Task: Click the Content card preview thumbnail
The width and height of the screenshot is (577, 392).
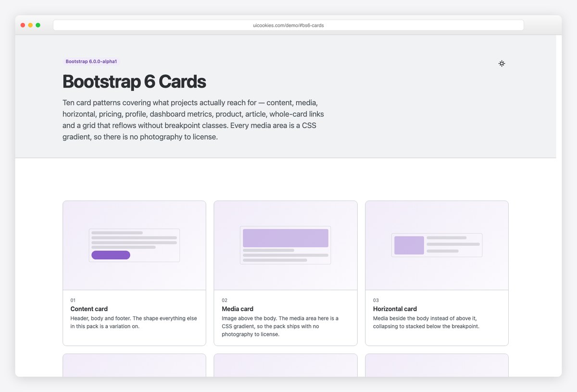Action: point(134,245)
